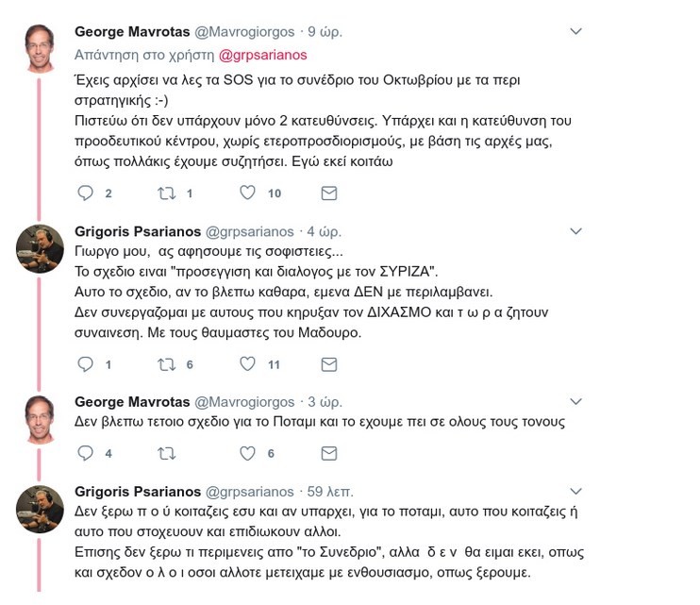Open the 59 λεπ. timestamp link
The image size is (700, 605).
[x=330, y=492]
